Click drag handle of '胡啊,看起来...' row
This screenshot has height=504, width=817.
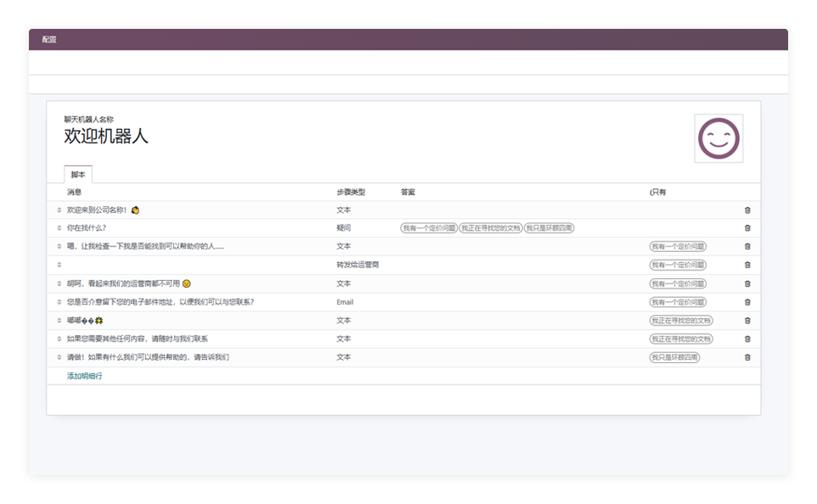[x=59, y=283]
